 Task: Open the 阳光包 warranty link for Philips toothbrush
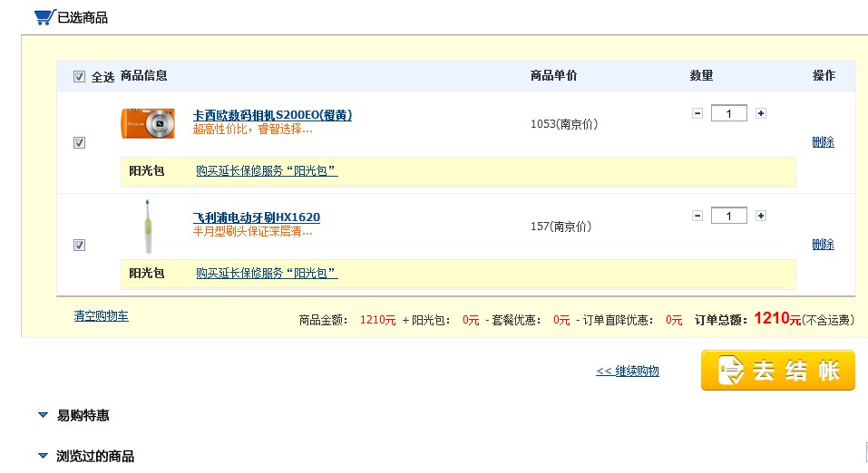[267, 274]
